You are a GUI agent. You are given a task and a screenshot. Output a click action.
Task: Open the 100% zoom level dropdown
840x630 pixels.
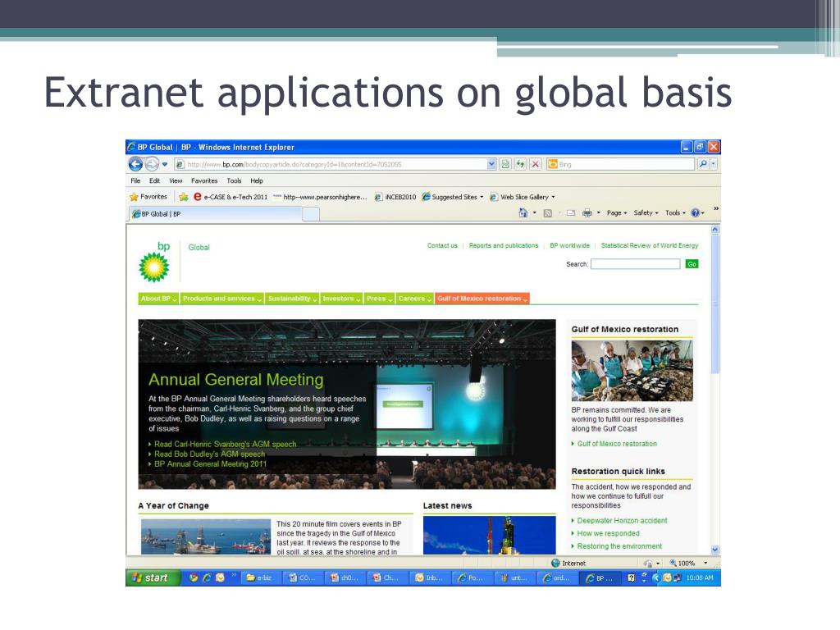[705, 563]
